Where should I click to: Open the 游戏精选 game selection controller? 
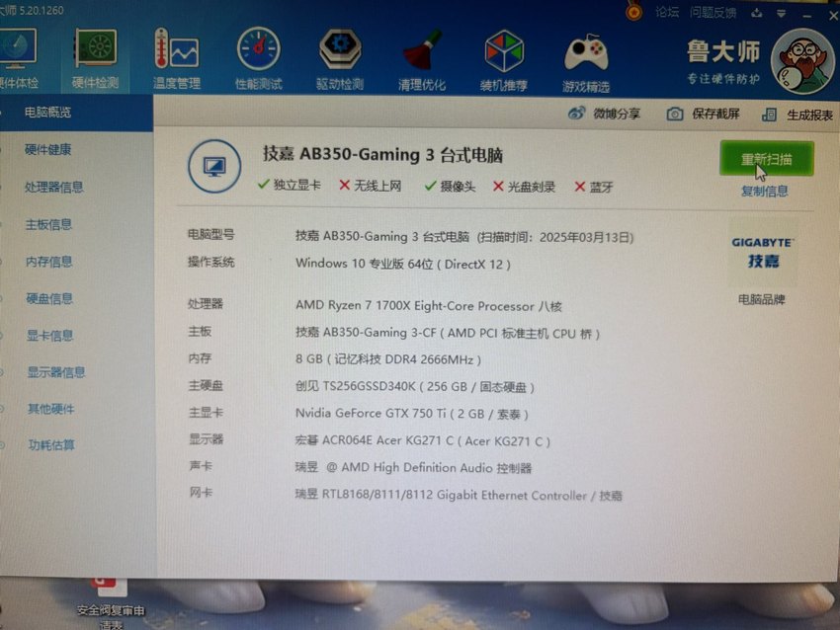pyautogui.click(x=586, y=62)
